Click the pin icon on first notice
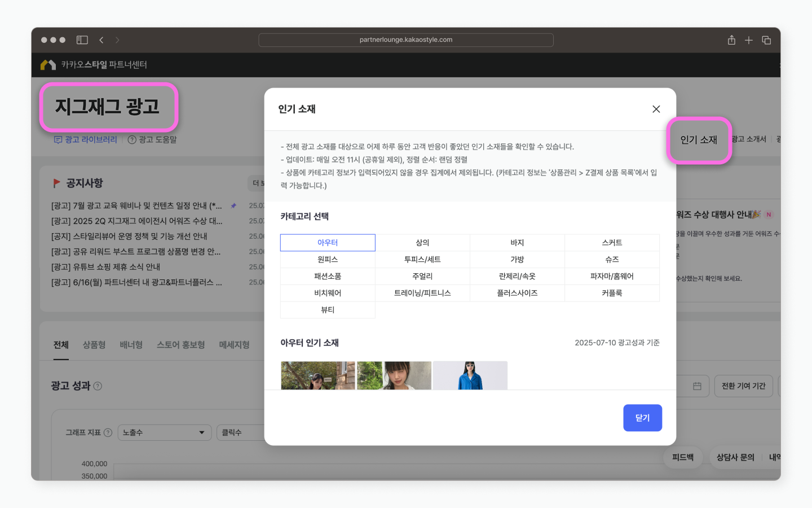The height and width of the screenshot is (508, 812). [233, 206]
